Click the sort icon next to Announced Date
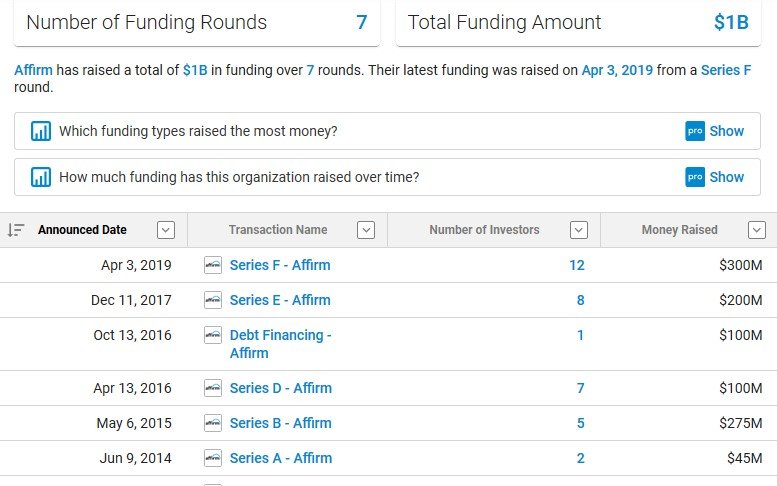777x486 pixels. point(16,230)
